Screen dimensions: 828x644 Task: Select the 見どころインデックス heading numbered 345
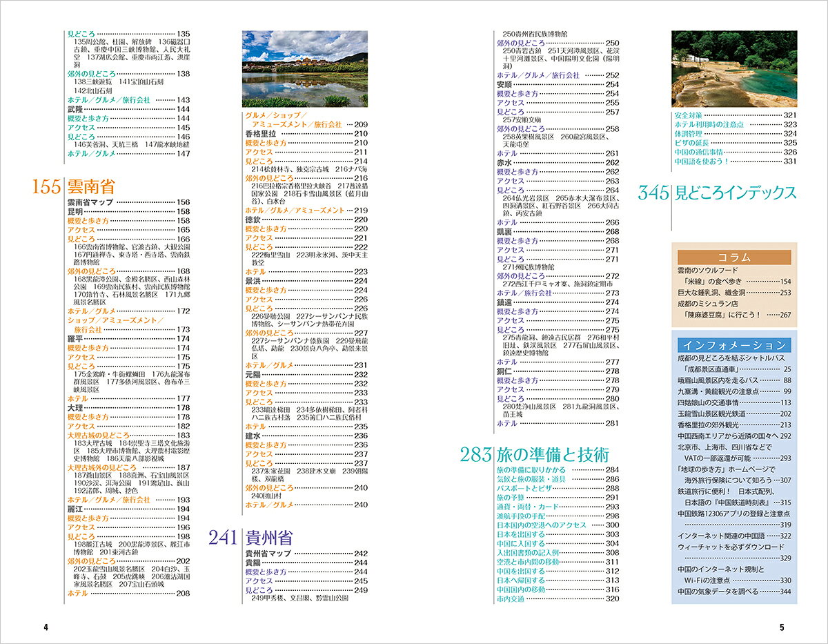(x=718, y=193)
